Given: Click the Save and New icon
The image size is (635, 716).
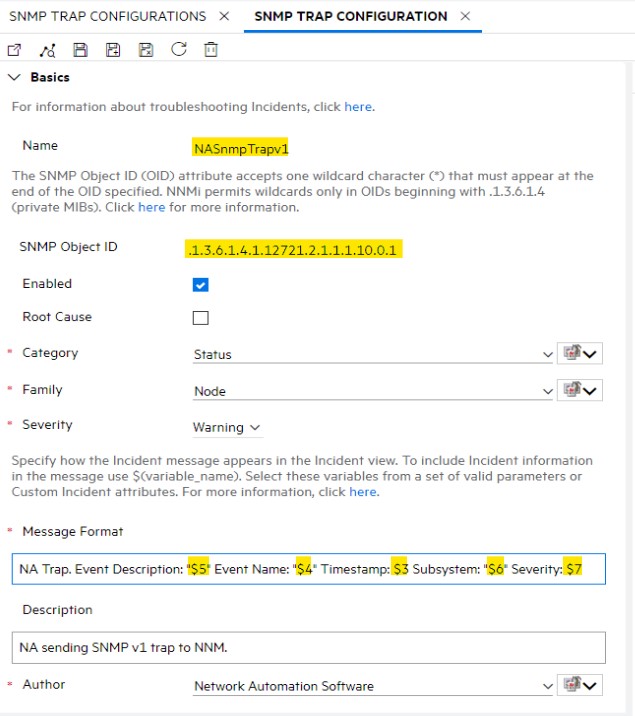Looking at the screenshot, I should 113,50.
